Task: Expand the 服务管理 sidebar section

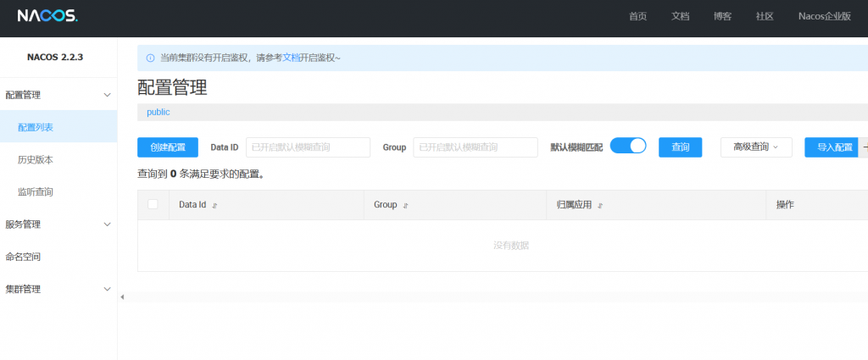Action: click(107, 224)
